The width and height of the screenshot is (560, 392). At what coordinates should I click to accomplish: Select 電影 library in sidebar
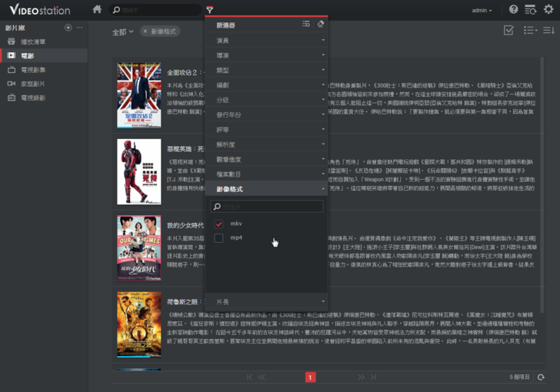pos(44,55)
